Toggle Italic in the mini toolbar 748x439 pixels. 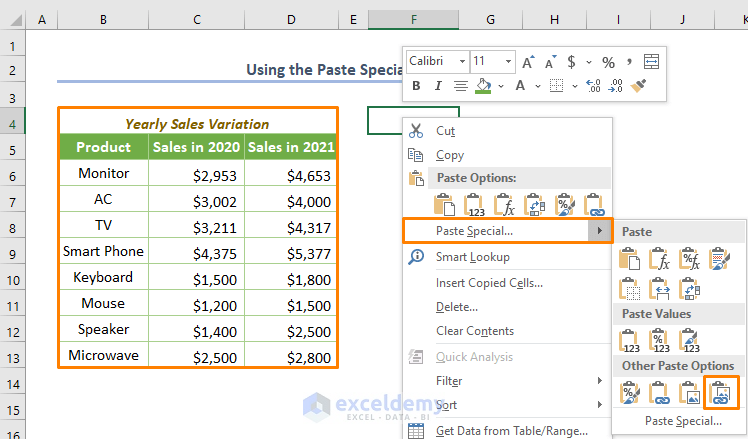coord(438,86)
